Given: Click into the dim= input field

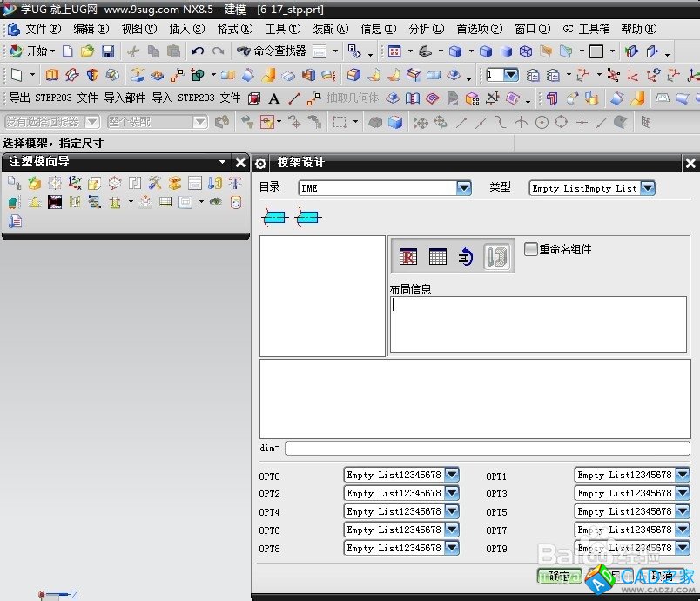Looking at the screenshot, I should coord(487,449).
